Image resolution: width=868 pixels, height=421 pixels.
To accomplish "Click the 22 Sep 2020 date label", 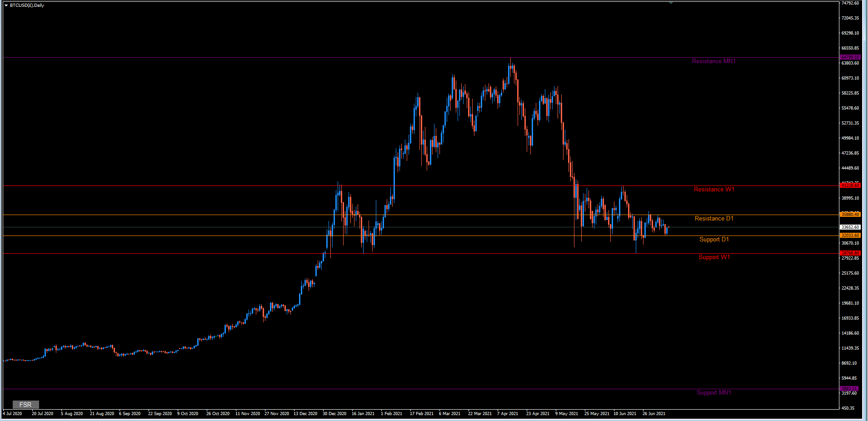I will tap(160, 414).
